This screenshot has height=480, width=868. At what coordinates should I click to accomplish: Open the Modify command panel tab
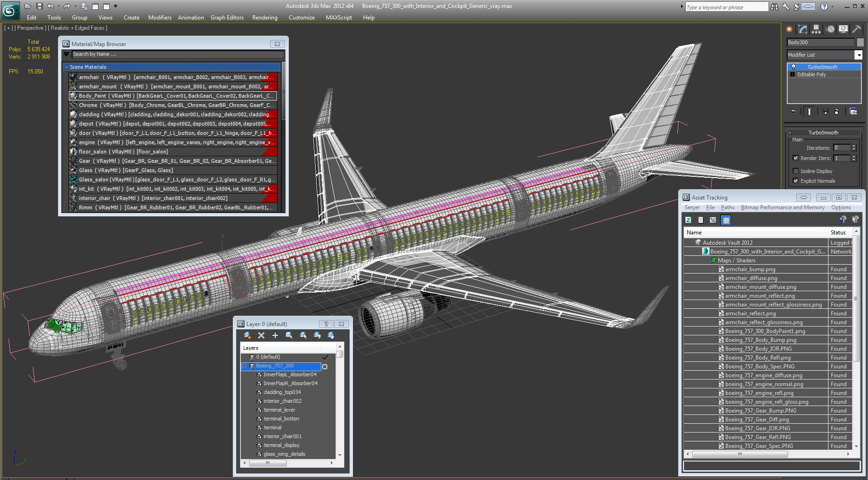[803, 29]
